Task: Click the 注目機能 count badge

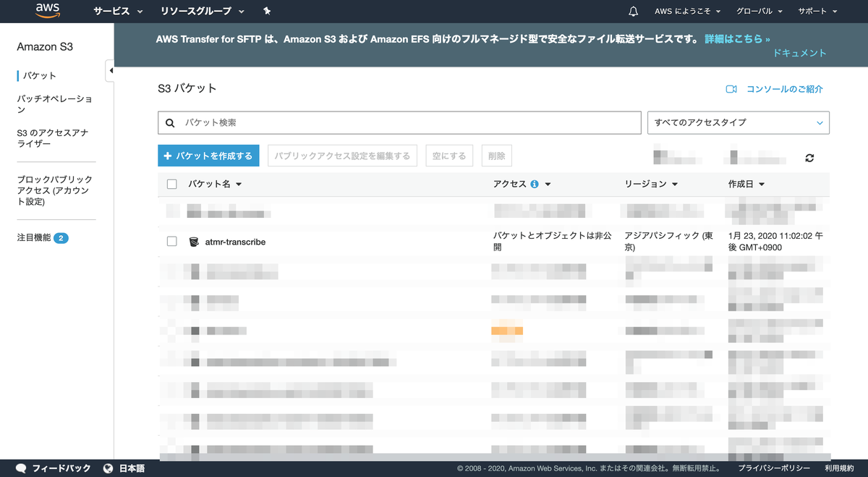Action: pyautogui.click(x=61, y=237)
